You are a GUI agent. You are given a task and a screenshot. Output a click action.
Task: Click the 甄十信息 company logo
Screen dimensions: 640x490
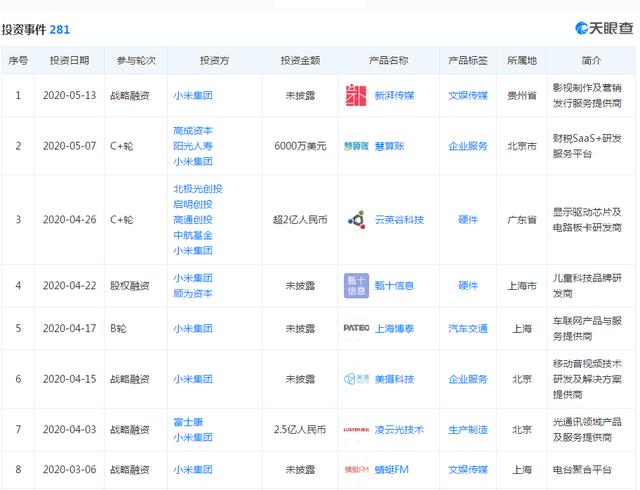pyautogui.click(x=356, y=285)
